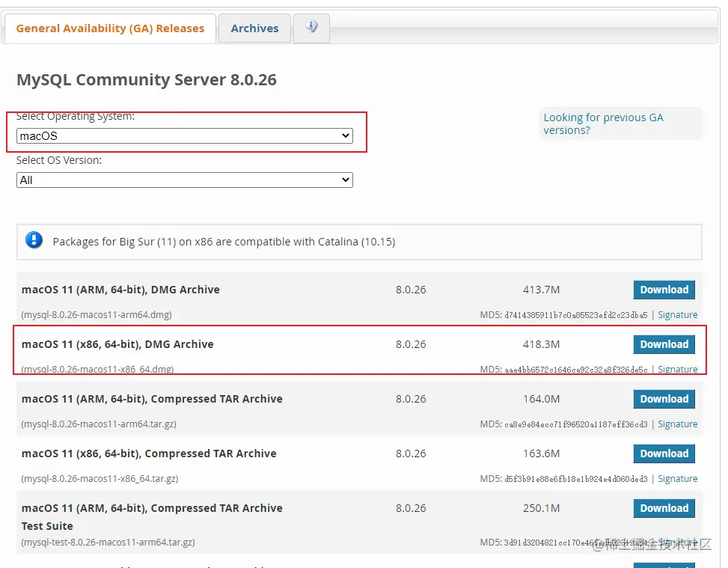Screen dimensions: 728x568
Task: Open Signature link for macos11-x86_64.tar.gz
Action: point(677,478)
